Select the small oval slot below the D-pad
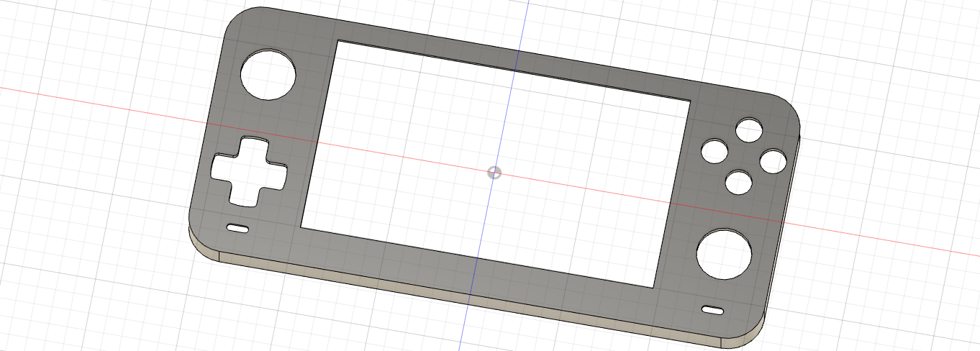This screenshot has width=980, height=351. 238,229
